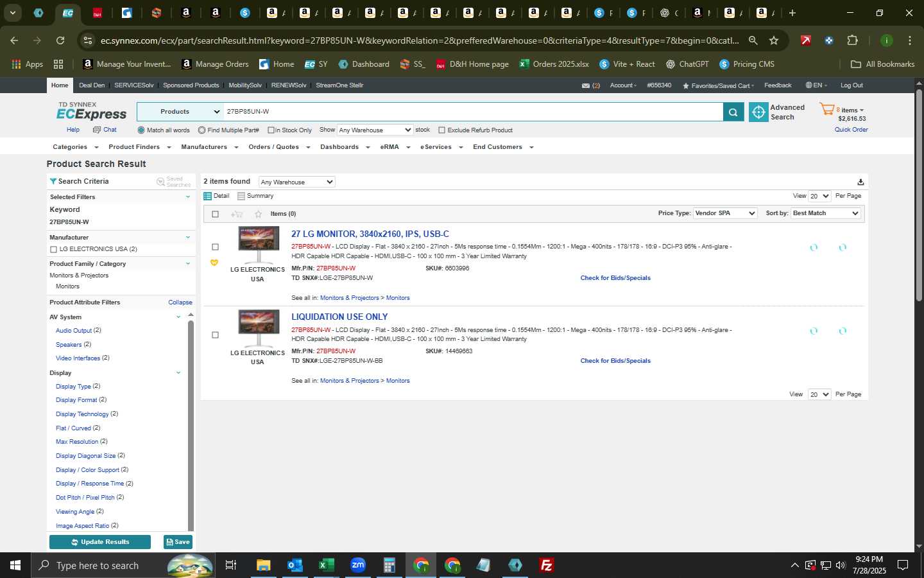Image resolution: width=924 pixels, height=578 pixels.
Task: Open top View 20 per page dropdown
Action: pos(819,196)
